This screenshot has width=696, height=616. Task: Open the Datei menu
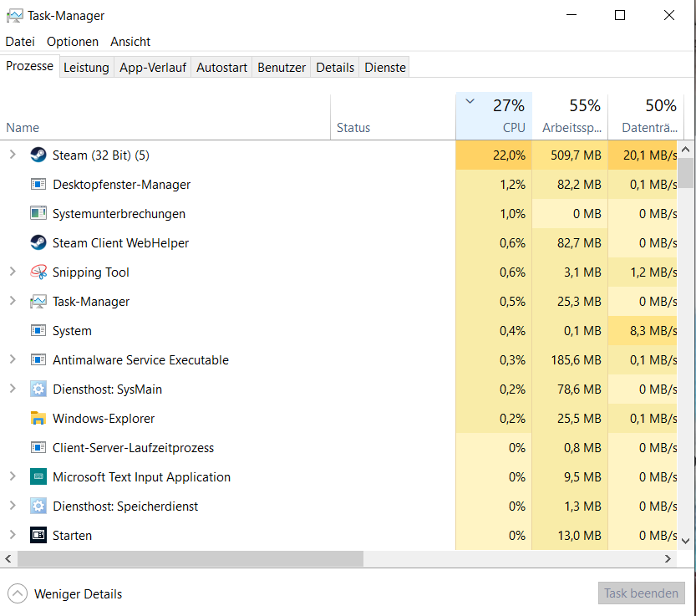(20, 42)
